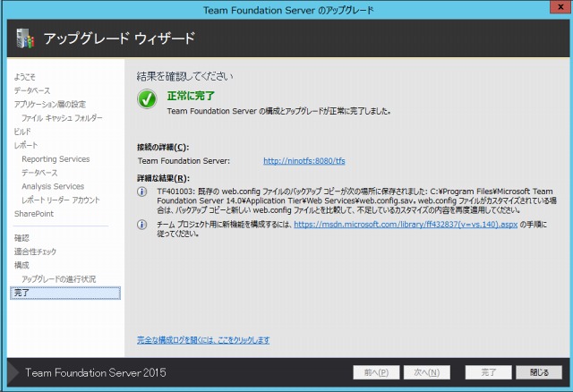Click the message that upgrade completed successfully
Viewport: 573px width, 392px height.
[x=278, y=112]
